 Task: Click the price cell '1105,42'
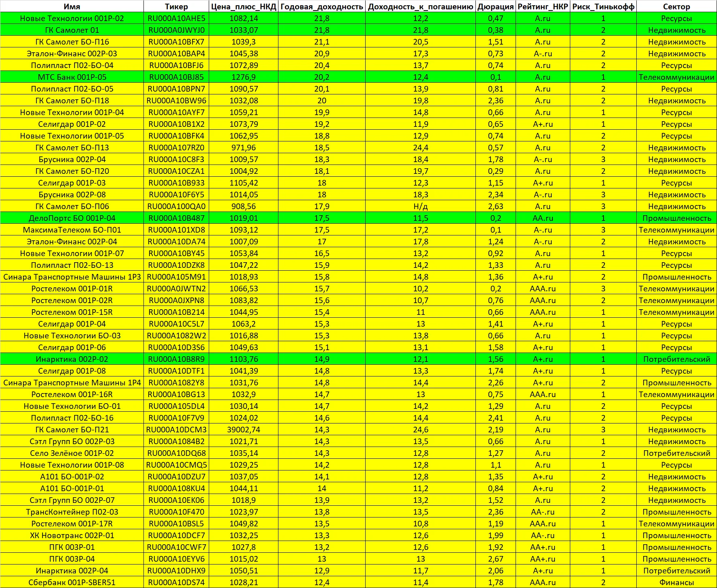click(x=244, y=183)
